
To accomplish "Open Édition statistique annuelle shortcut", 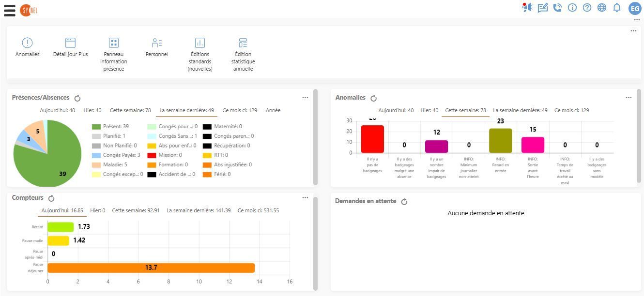I will coord(243,43).
